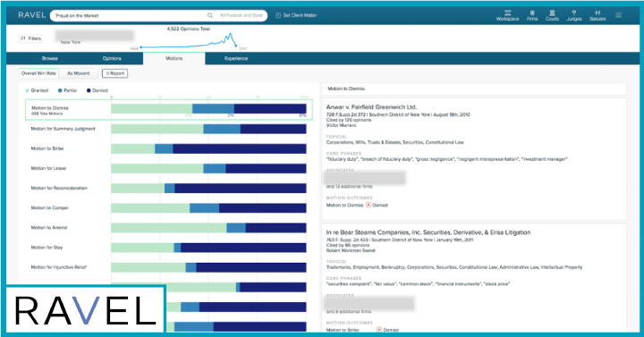Open the Firms icon
644x337 pixels.
click(x=532, y=13)
